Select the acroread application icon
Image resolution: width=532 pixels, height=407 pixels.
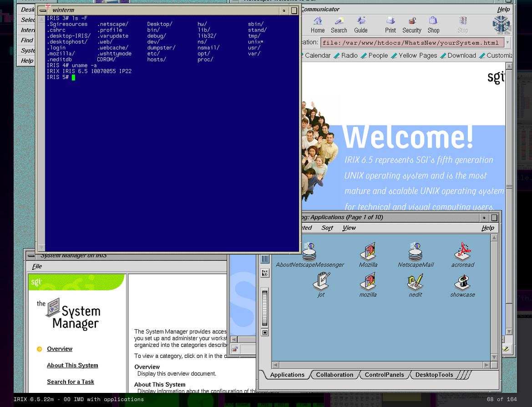[x=463, y=255]
